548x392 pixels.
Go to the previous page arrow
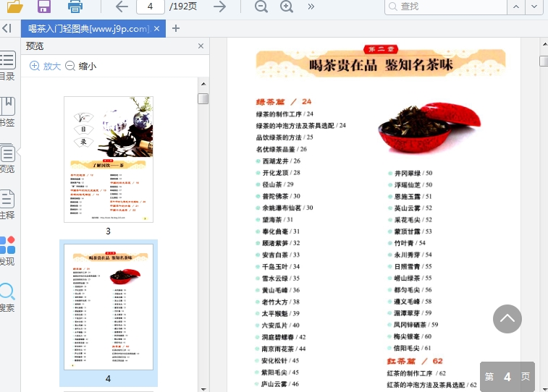click(122, 7)
